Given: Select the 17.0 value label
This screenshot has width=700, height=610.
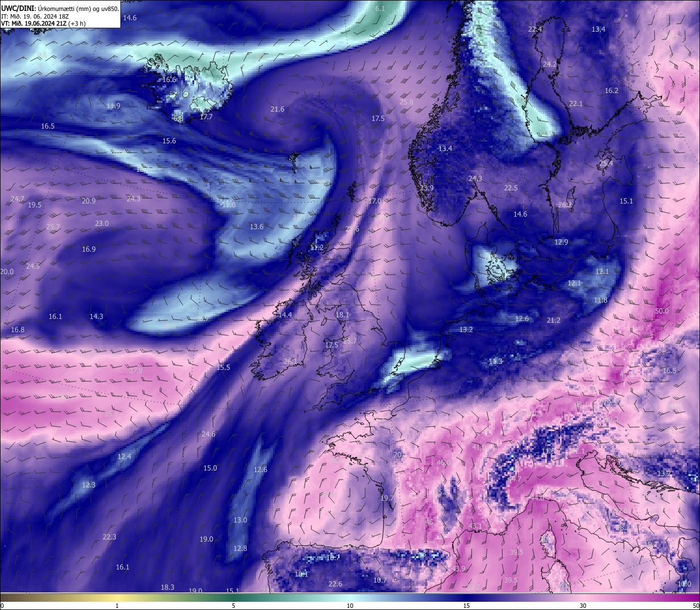Looking at the screenshot, I should [x=375, y=201].
